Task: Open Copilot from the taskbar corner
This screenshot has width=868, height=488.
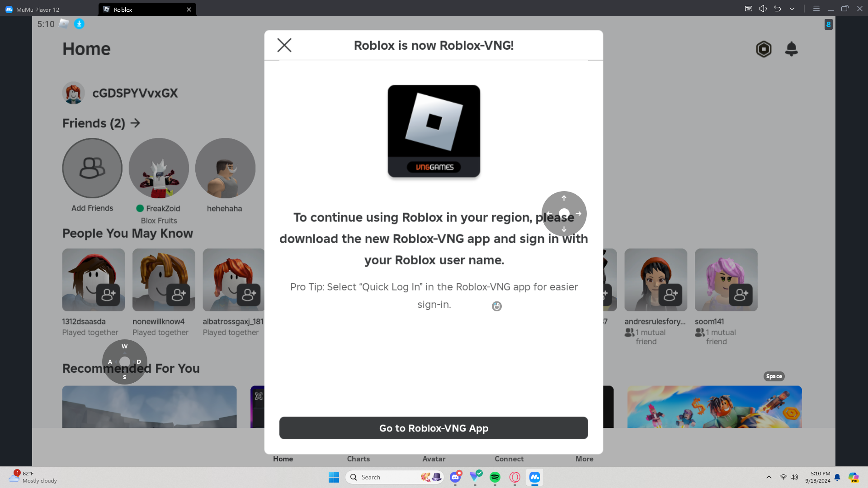Action: point(854,477)
